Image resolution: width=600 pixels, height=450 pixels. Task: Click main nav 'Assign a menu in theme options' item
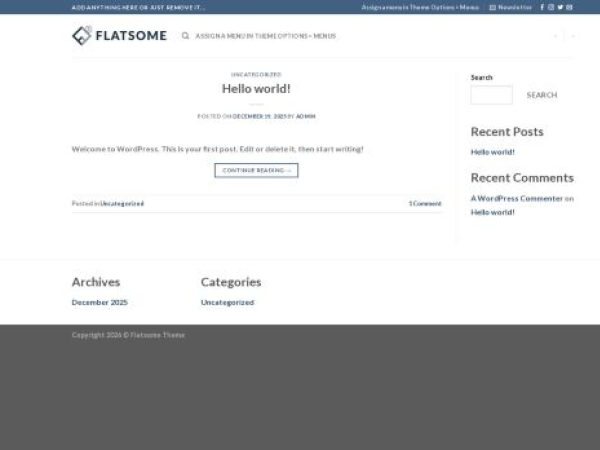tap(266, 36)
